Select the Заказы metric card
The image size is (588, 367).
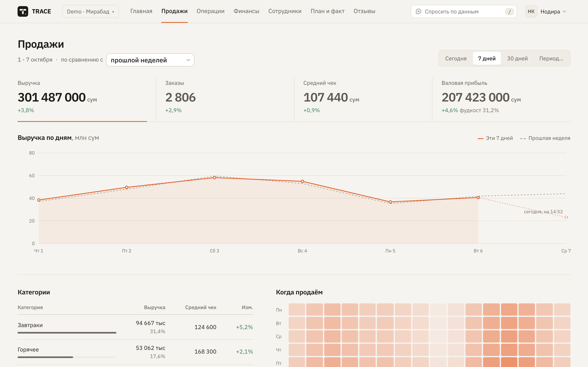coord(225,99)
